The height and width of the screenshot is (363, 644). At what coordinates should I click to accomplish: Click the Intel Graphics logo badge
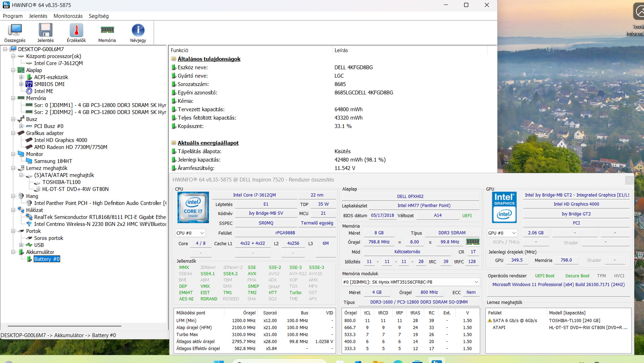(x=504, y=207)
